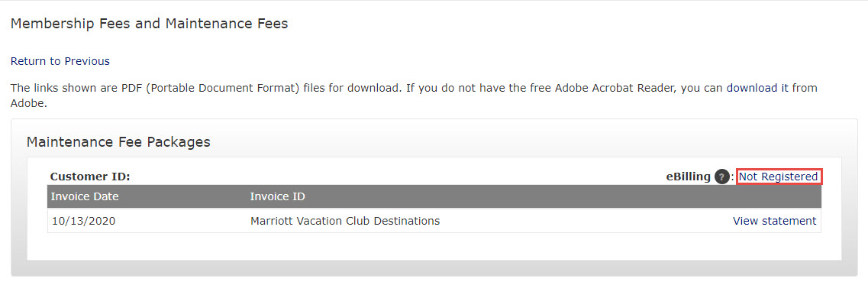Screen dimensions: 868x282
Task: Select the Invoice ID column header
Action: click(x=277, y=196)
